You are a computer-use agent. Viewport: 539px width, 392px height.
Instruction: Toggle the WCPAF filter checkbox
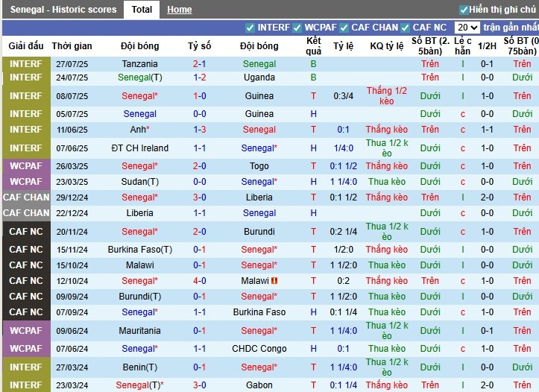pos(297,28)
